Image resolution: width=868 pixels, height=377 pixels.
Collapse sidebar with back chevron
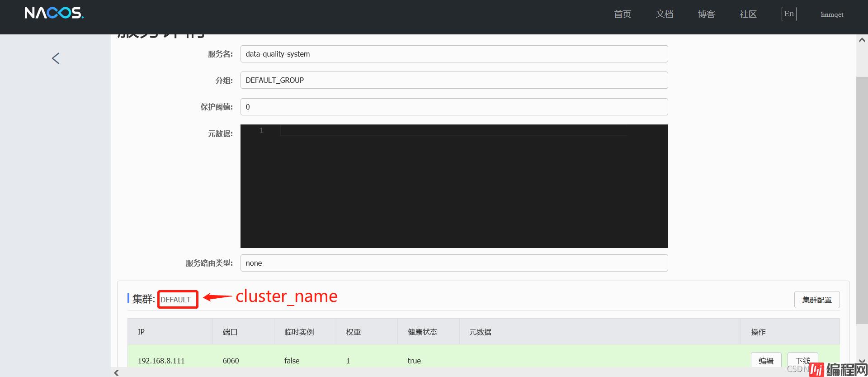click(56, 58)
